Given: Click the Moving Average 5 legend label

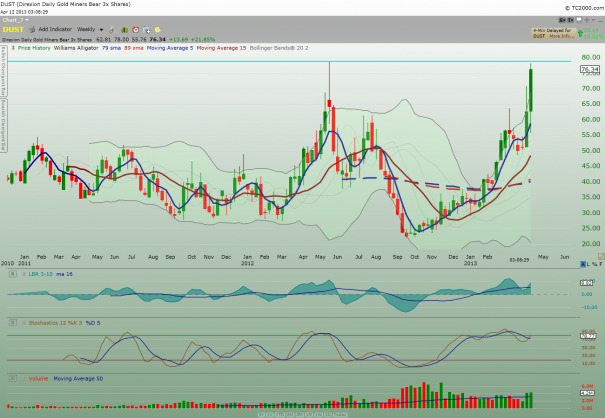Looking at the screenshot, I should (x=170, y=48).
